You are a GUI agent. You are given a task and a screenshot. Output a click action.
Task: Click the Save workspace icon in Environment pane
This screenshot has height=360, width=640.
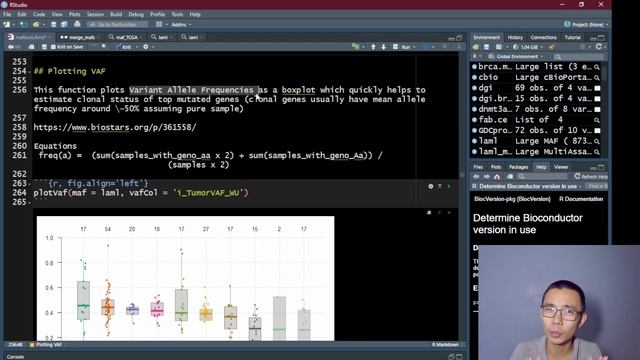point(486,47)
